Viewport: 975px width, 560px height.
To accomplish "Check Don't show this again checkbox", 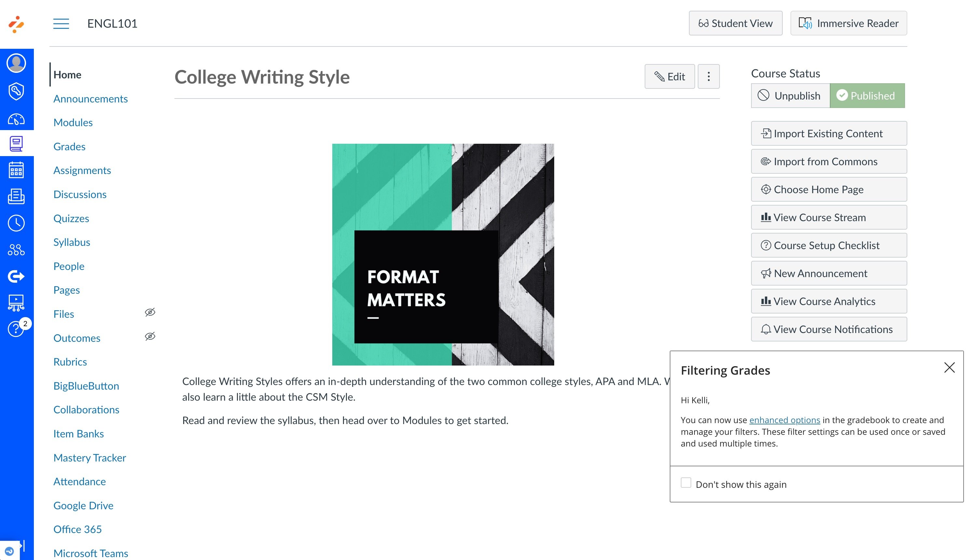I will click(x=686, y=482).
